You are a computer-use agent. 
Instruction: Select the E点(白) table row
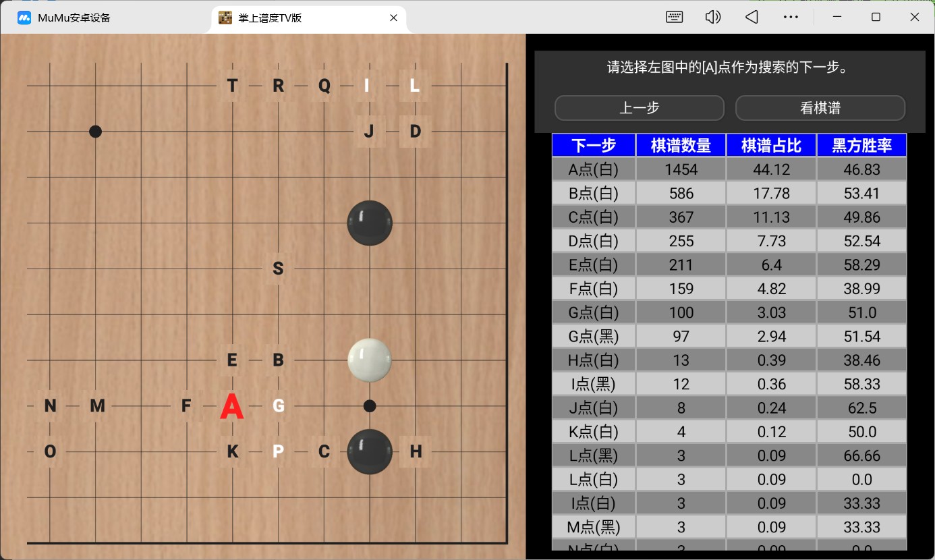point(593,265)
